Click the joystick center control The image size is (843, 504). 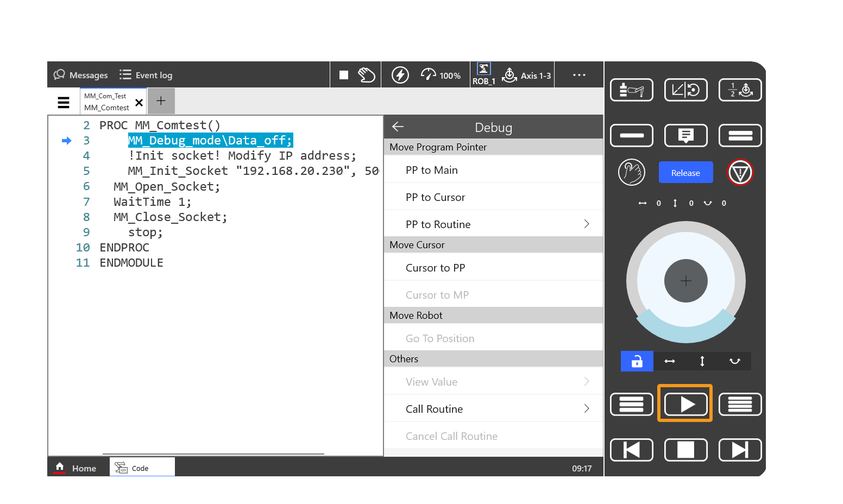tap(685, 281)
